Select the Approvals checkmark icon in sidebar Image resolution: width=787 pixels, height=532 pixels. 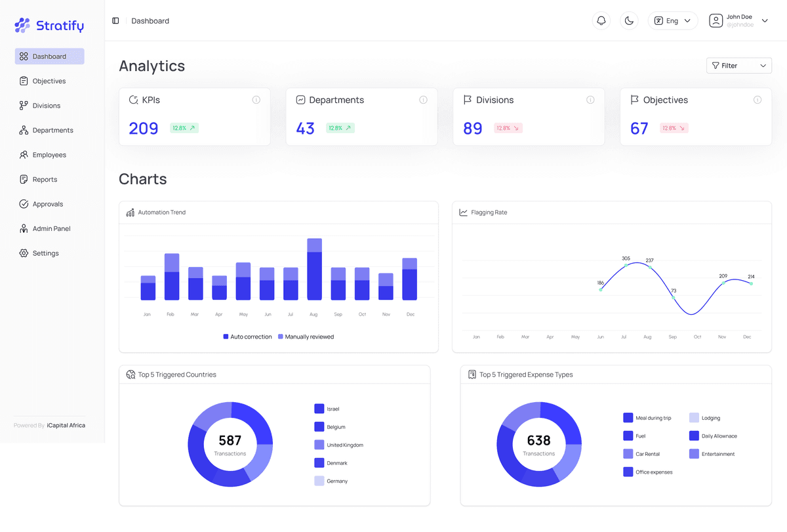(24, 204)
